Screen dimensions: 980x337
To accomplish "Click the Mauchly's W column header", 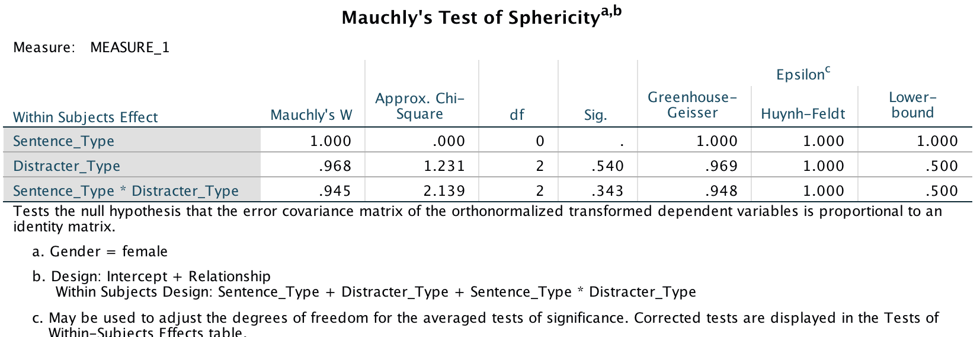I will pyautogui.click(x=311, y=115).
